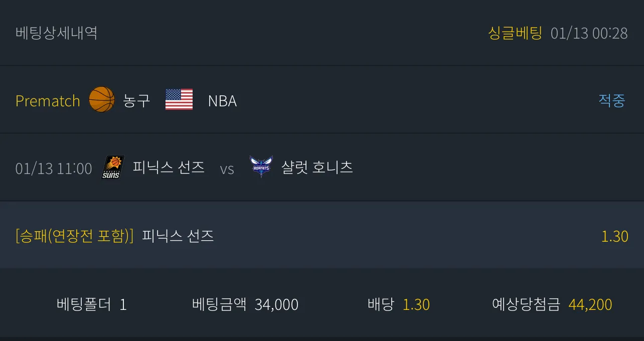The height and width of the screenshot is (341, 644).
Task: Click the 배당 1.30 summary value
Action: click(x=399, y=304)
